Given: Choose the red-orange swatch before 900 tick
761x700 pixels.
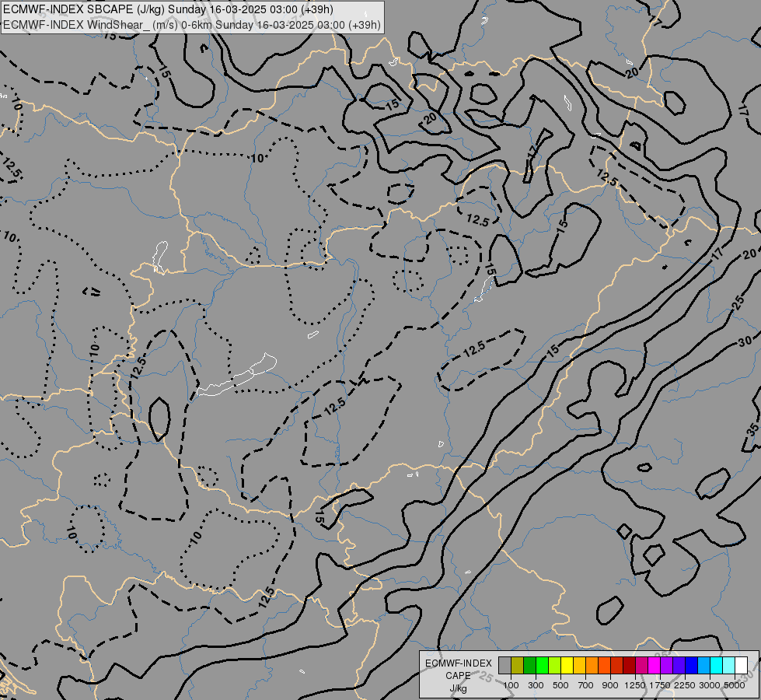Looking at the screenshot, I should coord(604,666).
